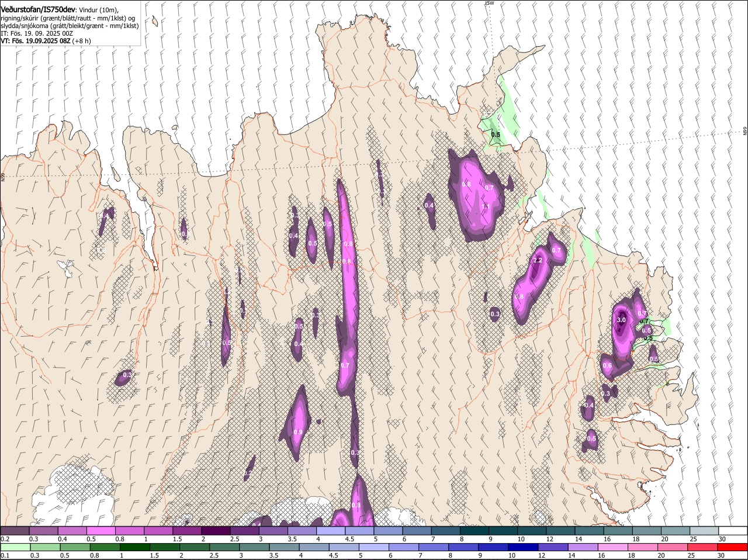748x560 pixels.
Task: Click the 15W longitude label at the top edge
Action: pyautogui.click(x=489, y=3)
